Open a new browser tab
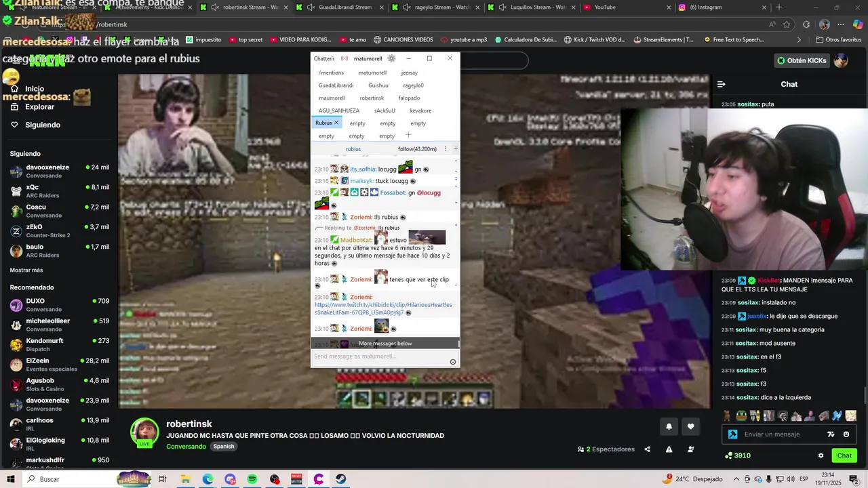The image size is (868, 488). (x=778, y=7)
